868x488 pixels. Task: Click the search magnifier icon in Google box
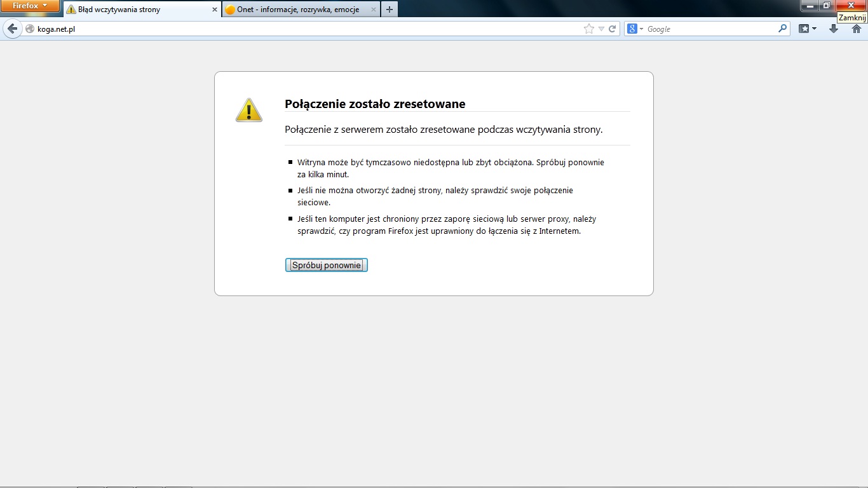coord(782,29)
